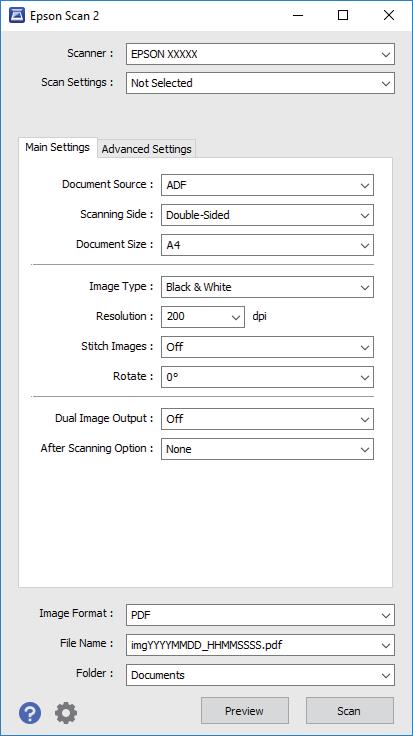Change the Scanning Side Double-Sided dropdown
413x736 pixels.
click(x=267, y=215)
